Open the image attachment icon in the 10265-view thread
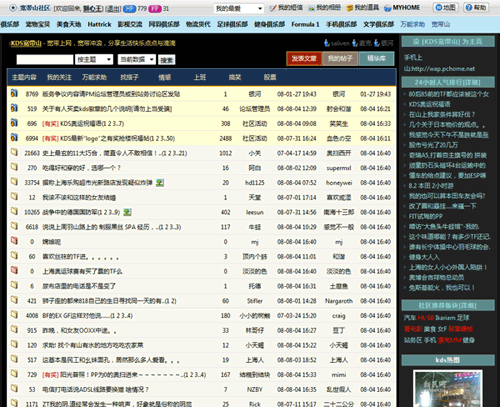This screenshot has height=407, width=500. point(127,212)
